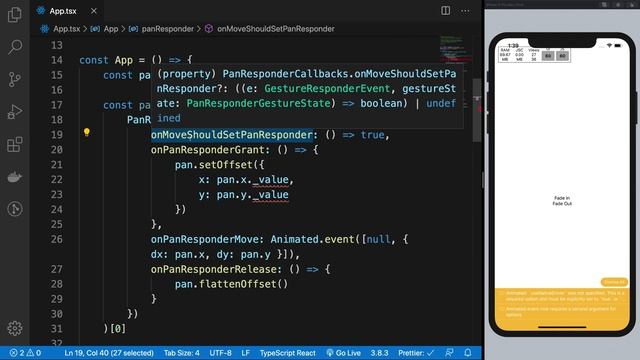Open the Manage settings gear
This screenshot has width=640, height=360.
coord(15,328)
